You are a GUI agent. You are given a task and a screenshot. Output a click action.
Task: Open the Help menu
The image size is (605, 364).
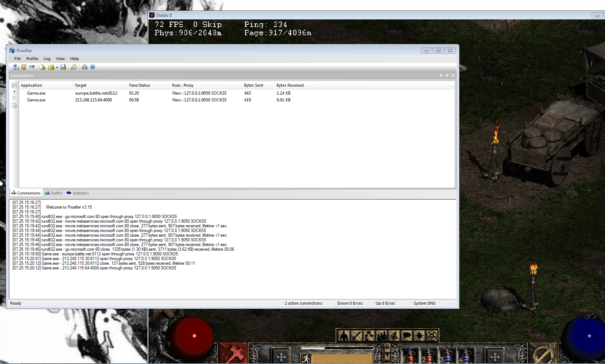(x=75, y=59)
